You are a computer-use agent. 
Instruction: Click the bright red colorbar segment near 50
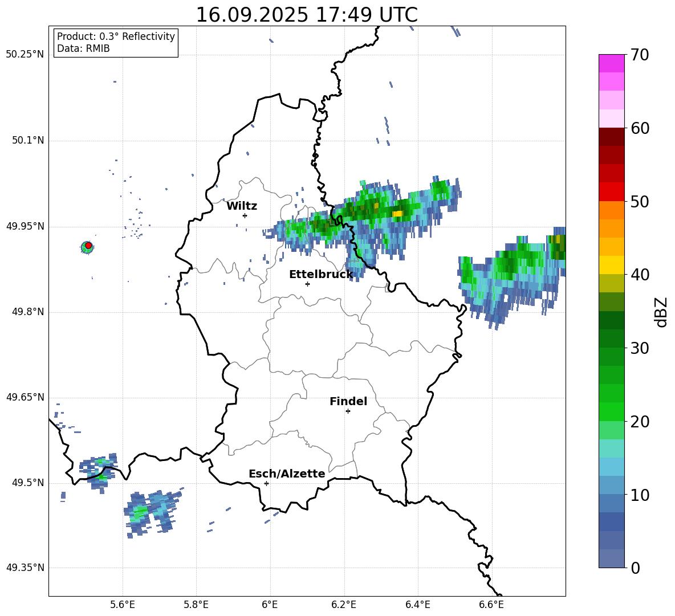612,192
